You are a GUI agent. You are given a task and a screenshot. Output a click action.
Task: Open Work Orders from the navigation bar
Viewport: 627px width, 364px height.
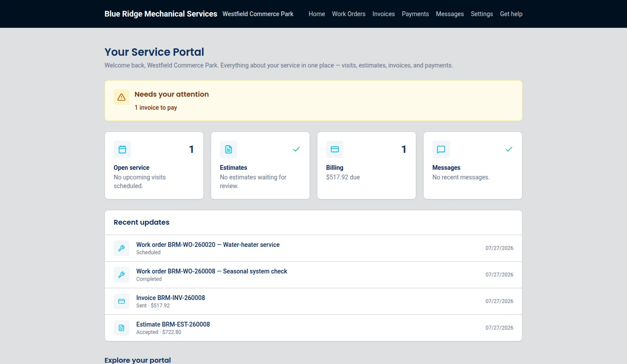pos(349,14)
